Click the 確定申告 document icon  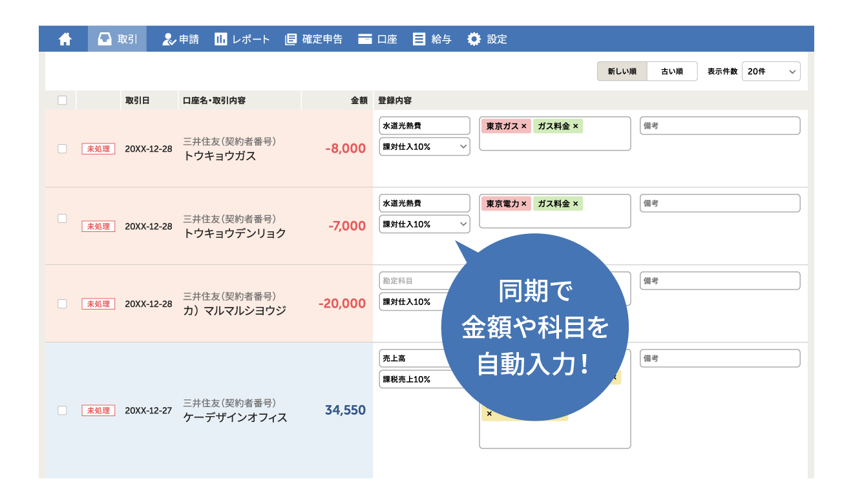pyautogui.click(x=291, y=39)
